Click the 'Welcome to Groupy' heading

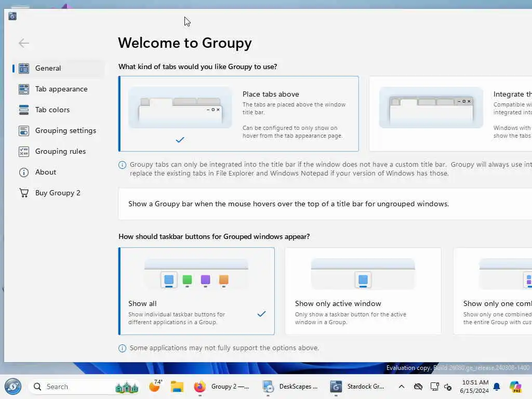pos(185,43)
